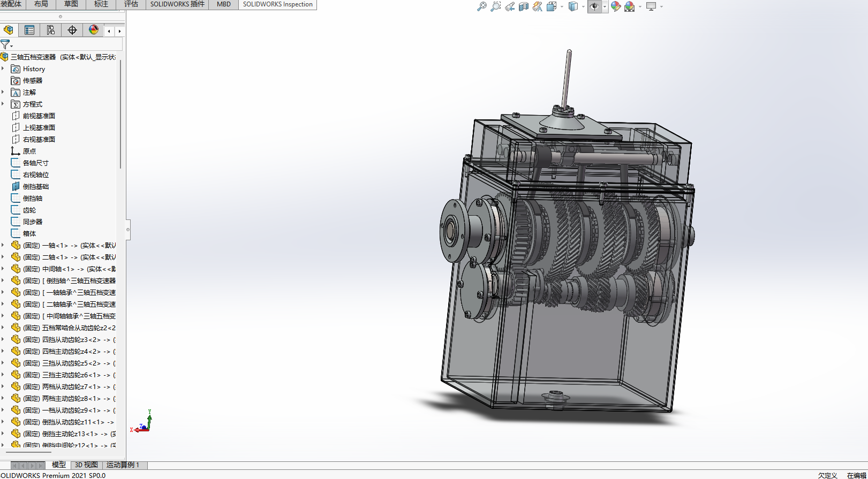Open the PropertyManager panel tab
This screenshot has width=868, height=479.
29,31
